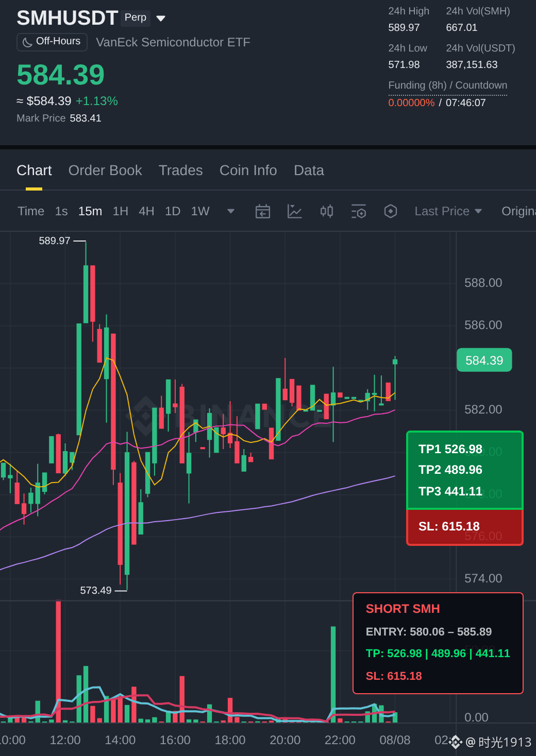Screen dimensions: 536x756
Task: Select the 1D interval
Action: pyautogui.click(x=173, y=211)
